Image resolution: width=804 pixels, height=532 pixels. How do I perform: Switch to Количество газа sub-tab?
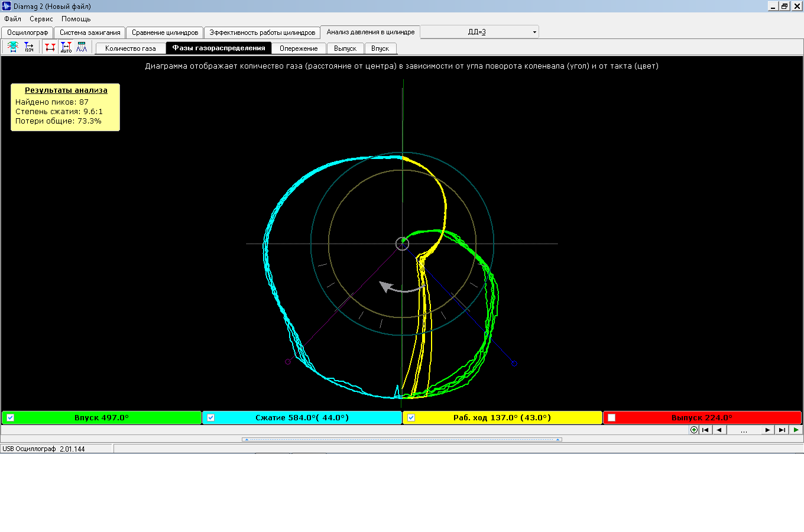(x=131, y=48)
